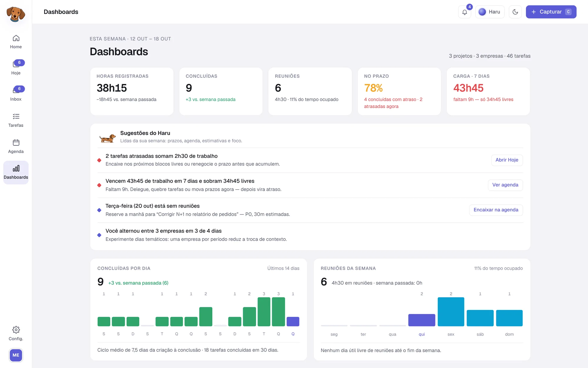This screenshot has height=368, width=588.
Task: Click 'Últimos 14 dias' label
Action: (x=283, y=268)
